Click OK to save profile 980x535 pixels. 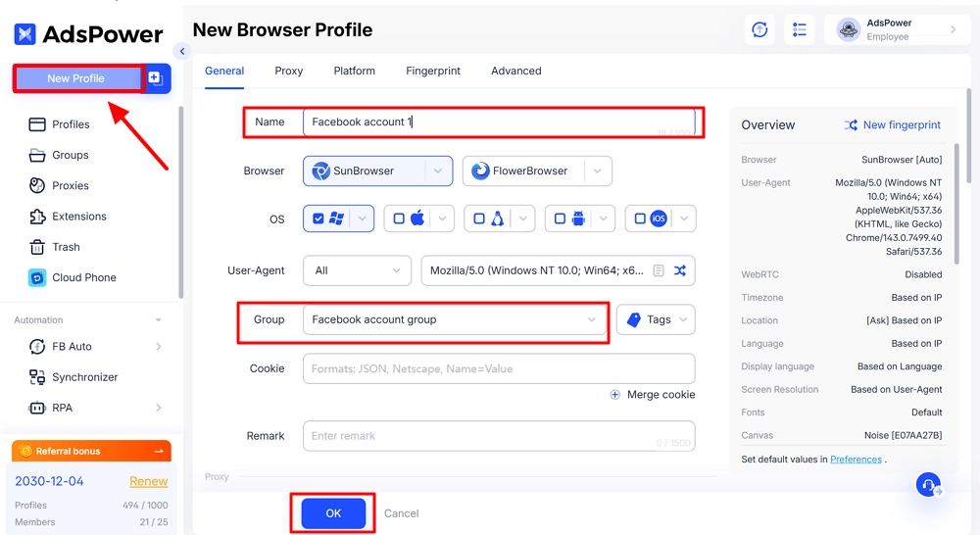tap(333, 513)
